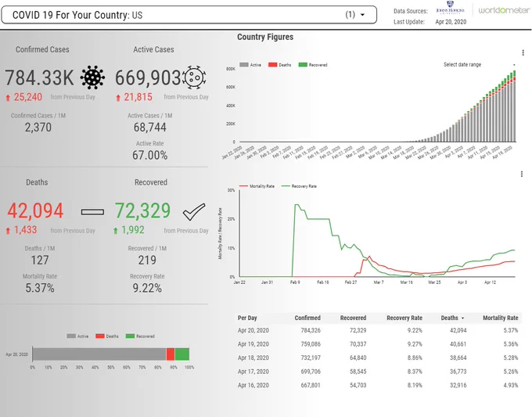This screenshot has height=417, width=532.
Task: Click the green up arrow beside 1,992
Action: (115, 231)
